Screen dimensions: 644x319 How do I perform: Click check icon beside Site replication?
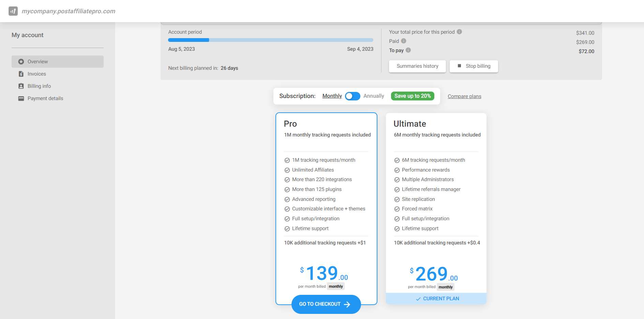[x=397, y=200]
